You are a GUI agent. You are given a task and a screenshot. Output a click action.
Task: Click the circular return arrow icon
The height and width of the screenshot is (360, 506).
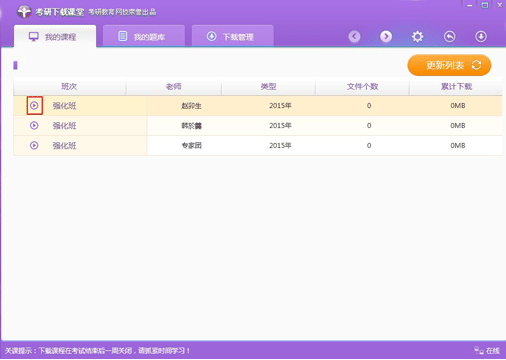(449, 36)
